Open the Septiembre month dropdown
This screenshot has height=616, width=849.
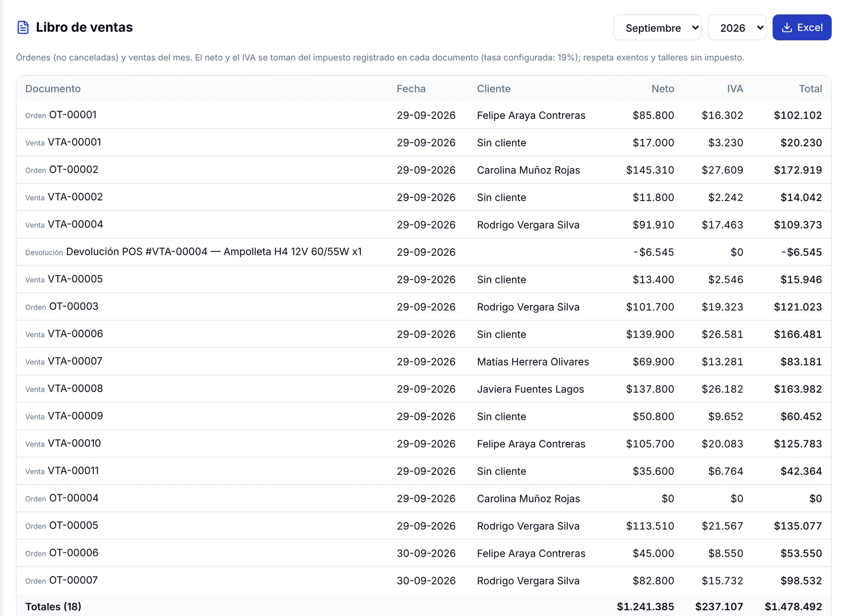(657, 28)
